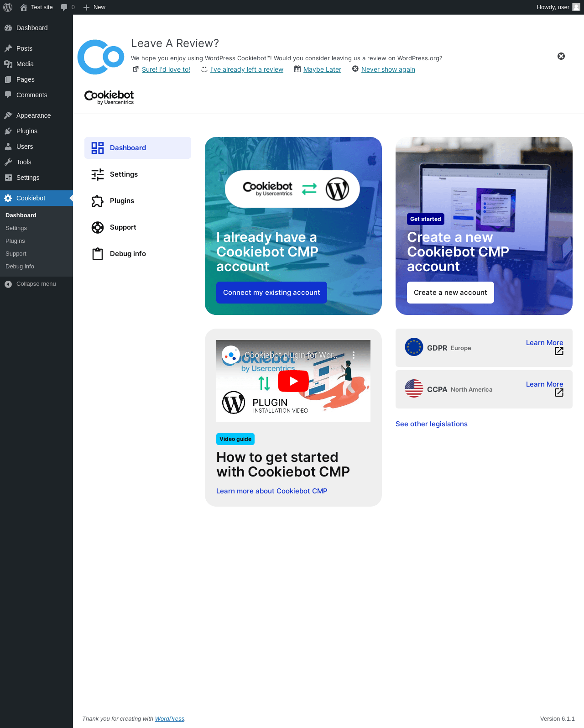
Task: Open the WordPress Dashboard sidebar item
Action: (x=36, y=28)
